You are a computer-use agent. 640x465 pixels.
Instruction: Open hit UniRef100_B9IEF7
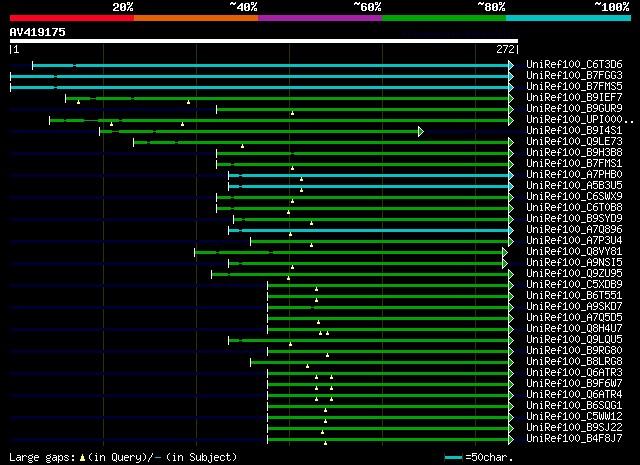(574, 97)
